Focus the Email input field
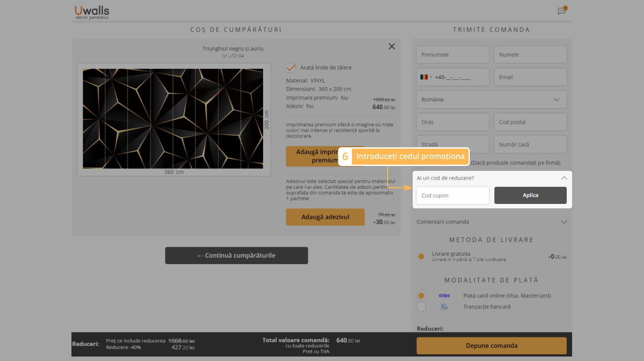This screenshot has width=644, height=361. (530, 77)
